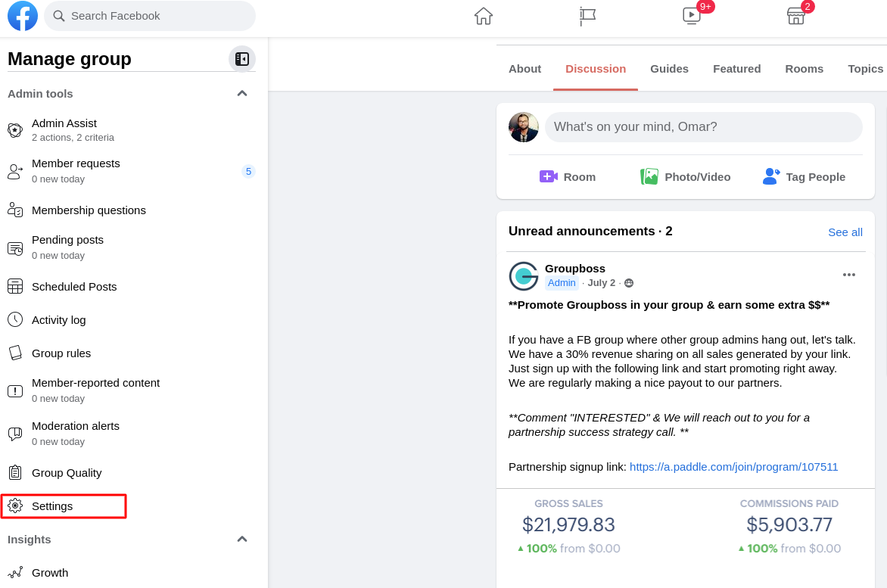Viewport: 887px width, 588px height.
Task: Click the Group rules book icon
Action: click(15, 353)
